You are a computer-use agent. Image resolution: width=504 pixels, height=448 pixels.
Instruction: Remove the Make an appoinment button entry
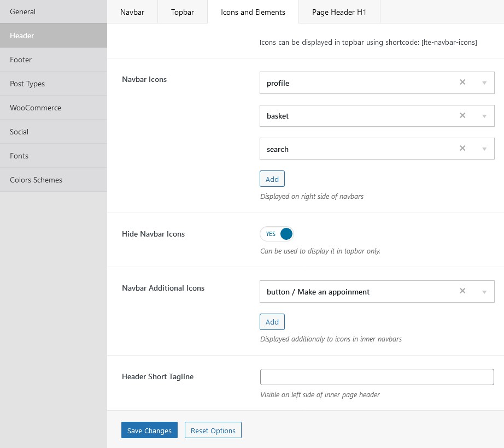462,291
